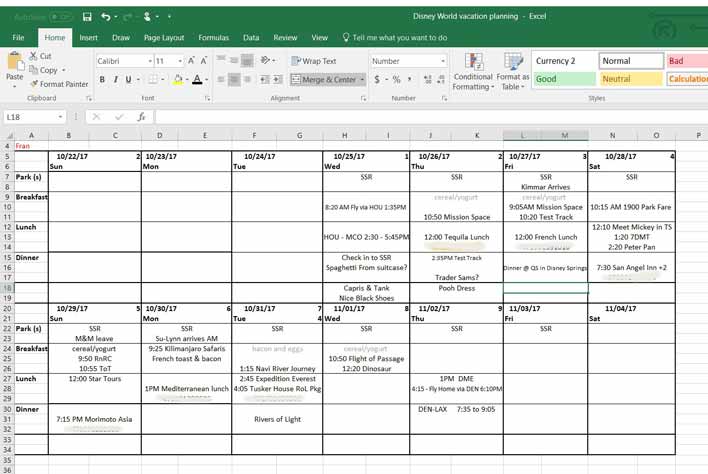
Task: Toggle Wrap Text
Action: tap(314, 60)
